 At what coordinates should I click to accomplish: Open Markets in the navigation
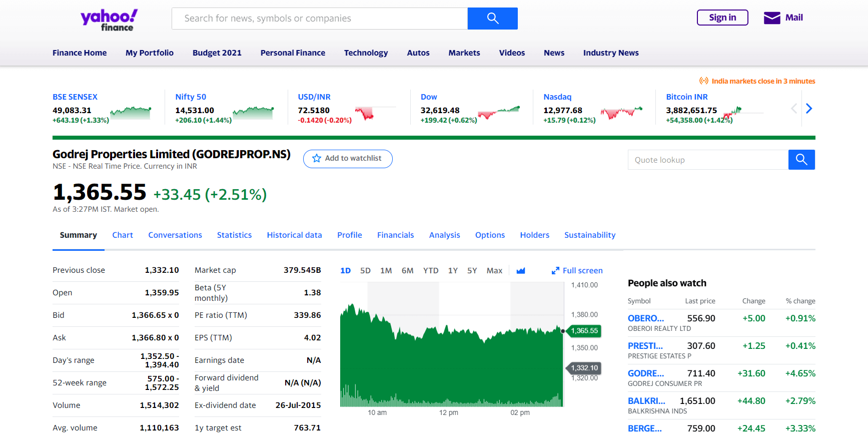click(464, 53)
